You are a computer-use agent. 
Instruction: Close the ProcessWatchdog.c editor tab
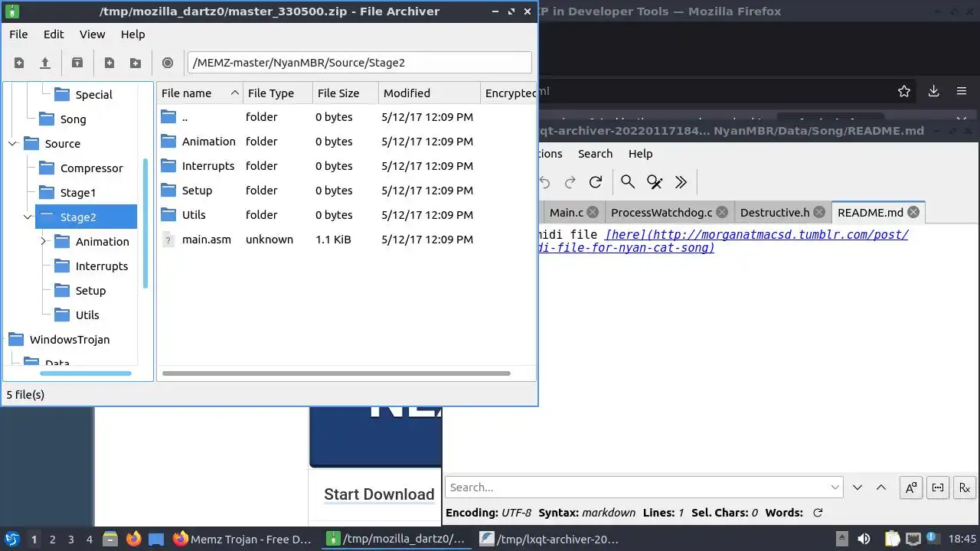click(x=722, y=213)
